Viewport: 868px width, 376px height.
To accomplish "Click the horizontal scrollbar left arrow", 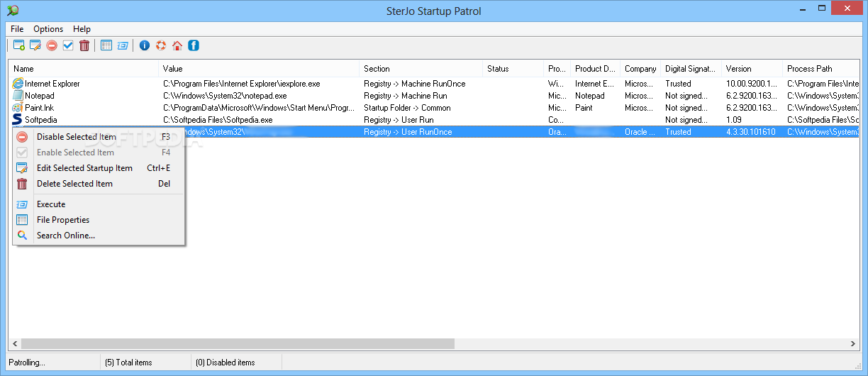I will [15, 344].
